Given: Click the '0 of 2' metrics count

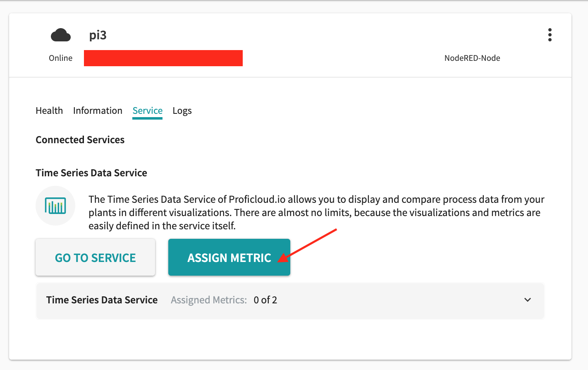Looking at the screenshot, I should (x=265, y=300).
